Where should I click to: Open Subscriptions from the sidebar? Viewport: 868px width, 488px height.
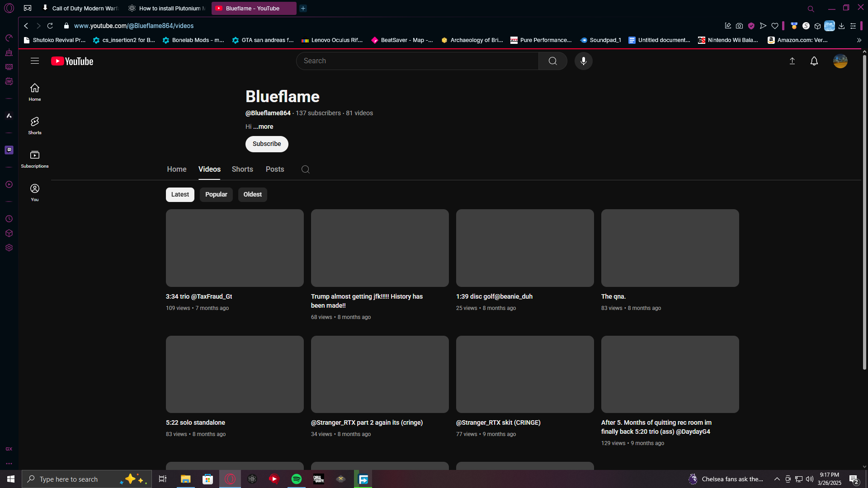click(35, 159)
